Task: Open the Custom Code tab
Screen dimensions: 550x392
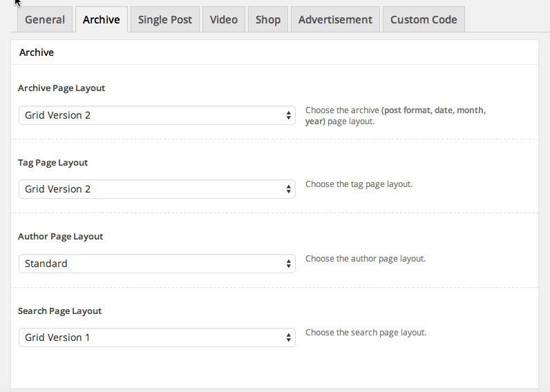Action: click(424, 19)
